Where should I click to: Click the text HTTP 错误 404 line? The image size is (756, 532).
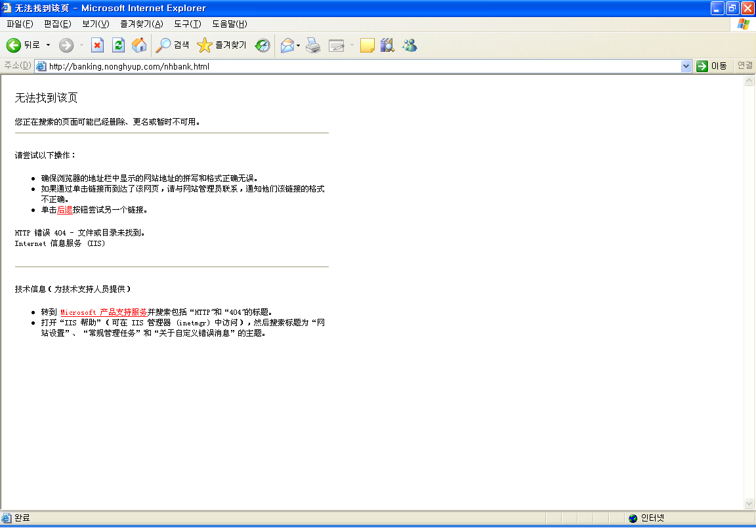coord(79,233)
